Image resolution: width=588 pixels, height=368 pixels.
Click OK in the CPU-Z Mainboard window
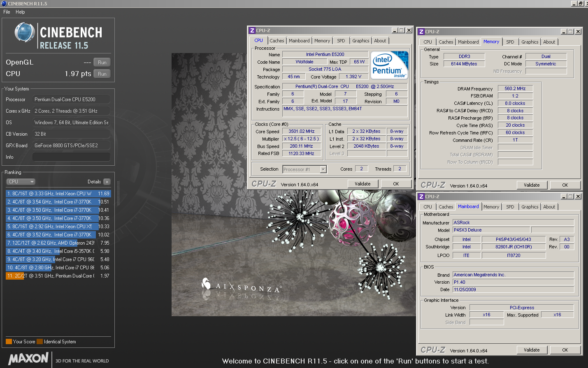(565, 350)
